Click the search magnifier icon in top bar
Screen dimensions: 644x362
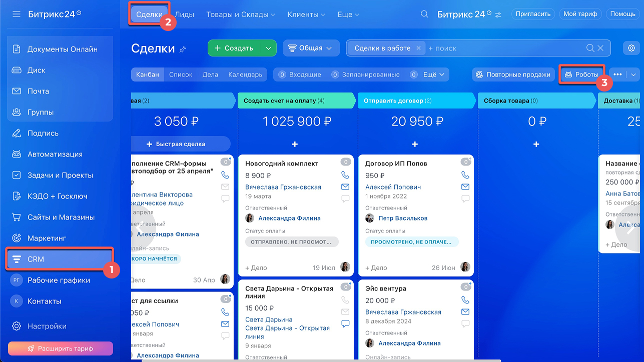click(424, 14)
